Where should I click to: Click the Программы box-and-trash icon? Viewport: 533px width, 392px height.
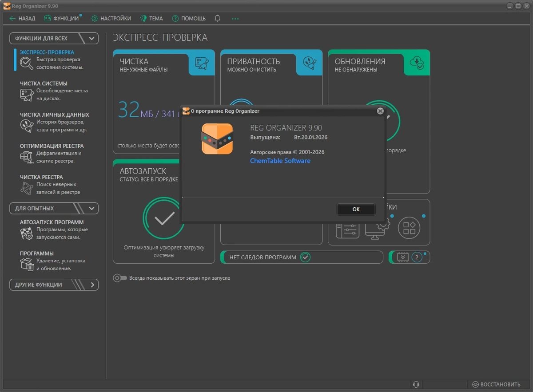[x=27, y=265]
